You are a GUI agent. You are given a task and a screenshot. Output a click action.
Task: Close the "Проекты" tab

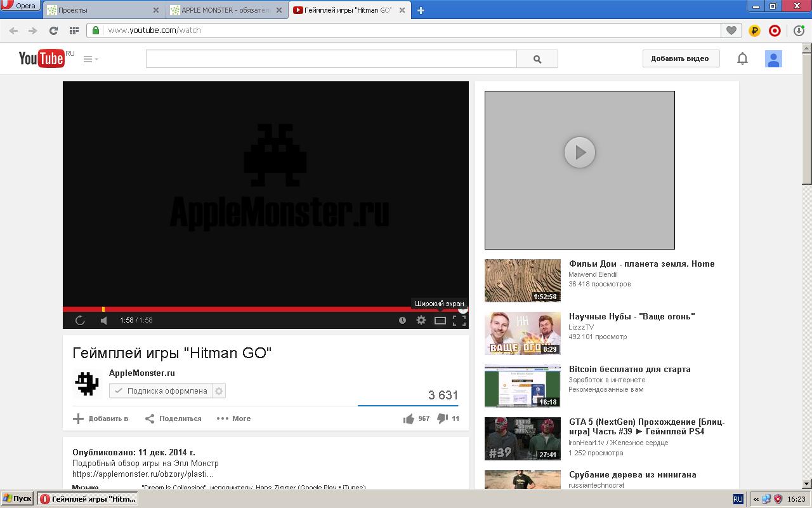[157, 10]
